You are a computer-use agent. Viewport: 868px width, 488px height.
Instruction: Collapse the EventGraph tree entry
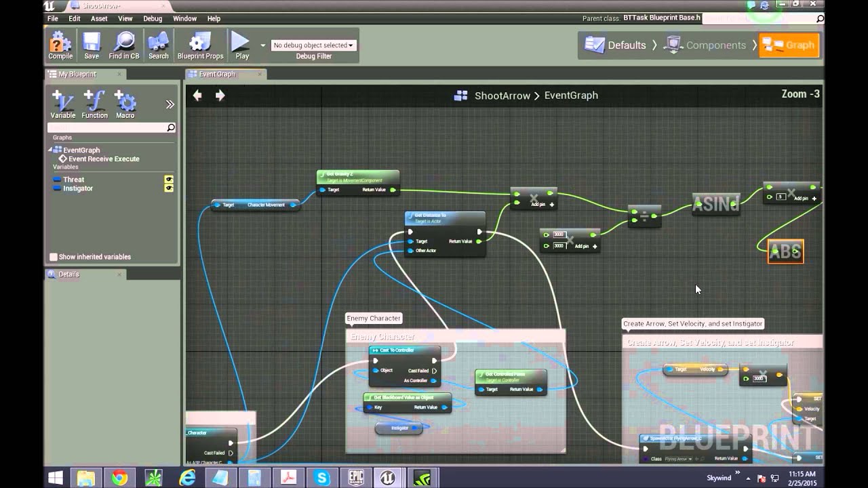[50, 150]
